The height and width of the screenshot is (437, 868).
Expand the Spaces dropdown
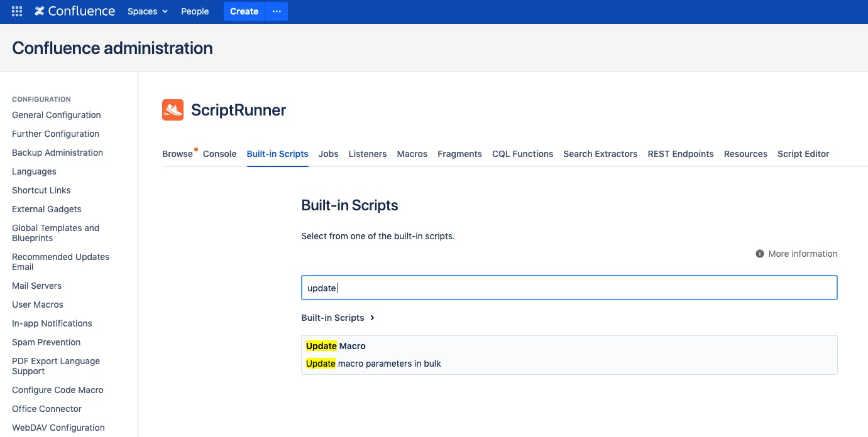pyautogui.click(x=148, y=11)
